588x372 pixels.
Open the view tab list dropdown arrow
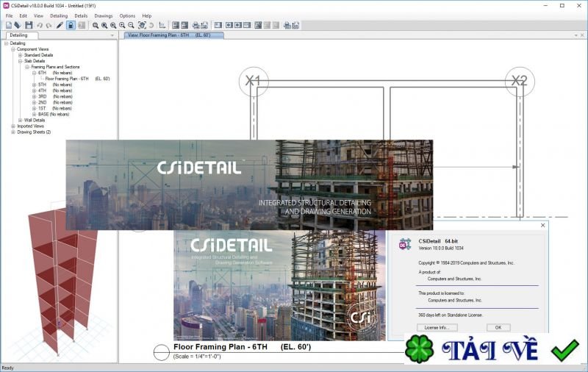click(x=576, y=35)
